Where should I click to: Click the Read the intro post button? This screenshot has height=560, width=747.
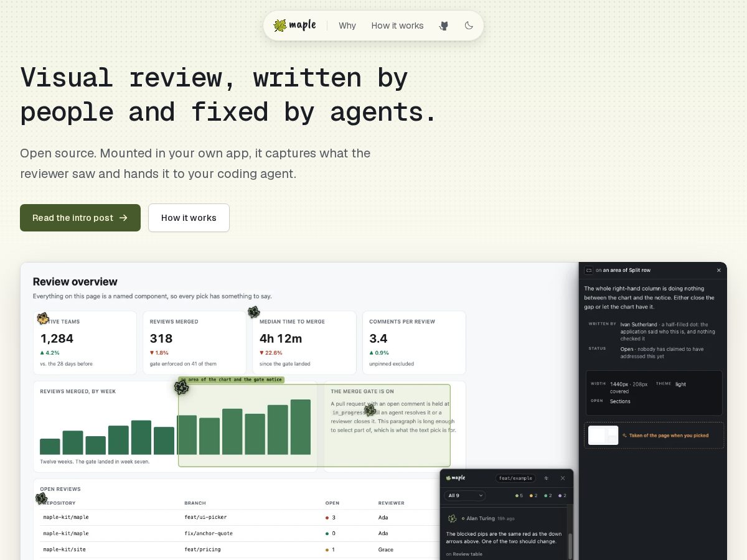(80, 218)
